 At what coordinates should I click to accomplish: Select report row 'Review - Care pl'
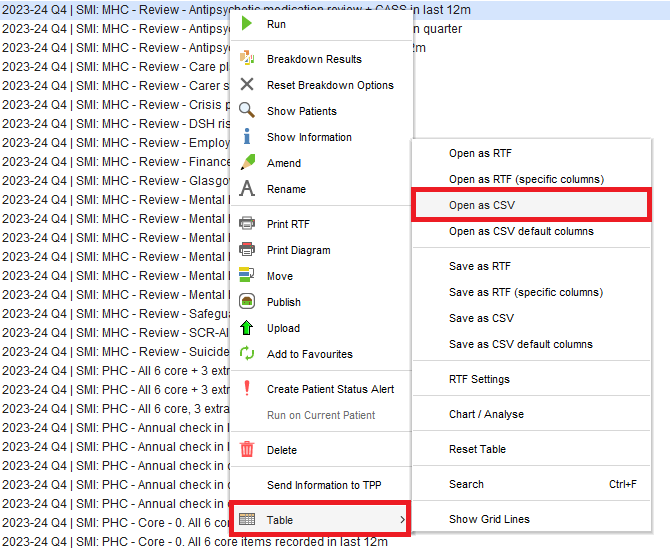115,67
